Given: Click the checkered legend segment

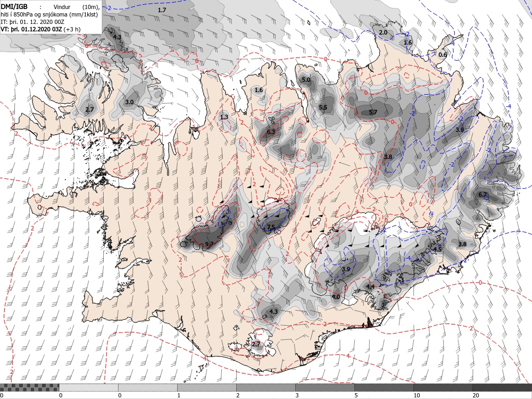Looking at the screenshot, I should click(29, 387).
